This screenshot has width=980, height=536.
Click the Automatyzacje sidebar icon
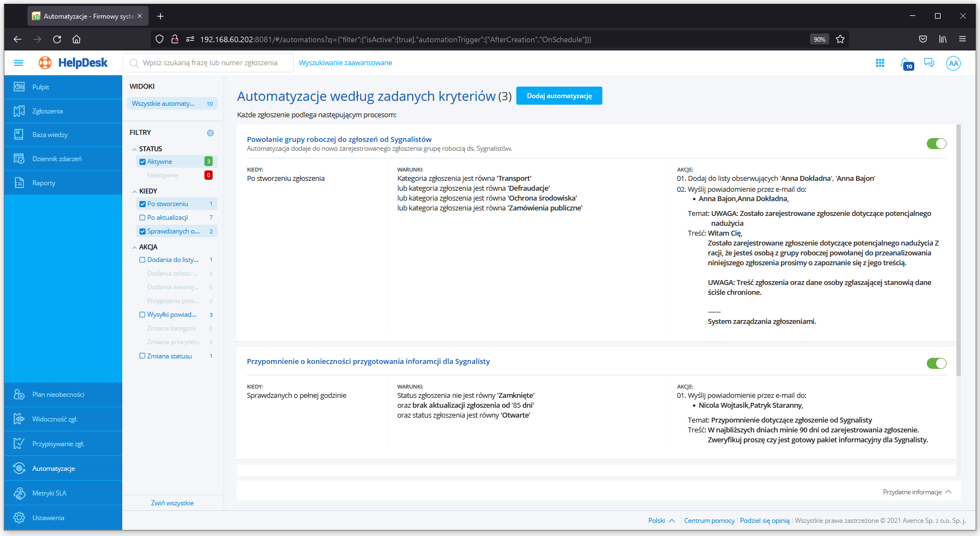[19, 468]
